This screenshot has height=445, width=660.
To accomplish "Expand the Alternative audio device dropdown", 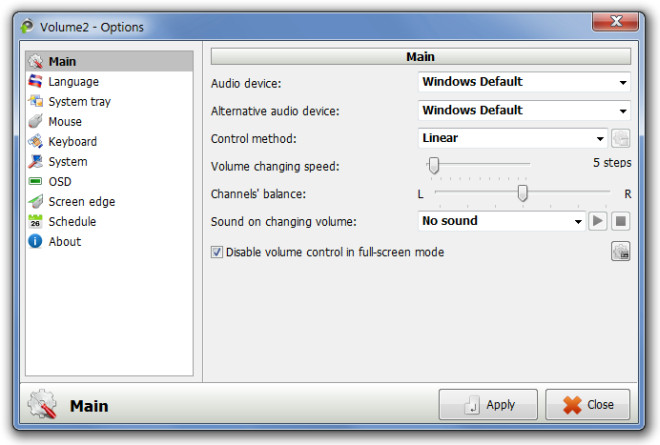I will pyautogui.click(x=524, y=110).
